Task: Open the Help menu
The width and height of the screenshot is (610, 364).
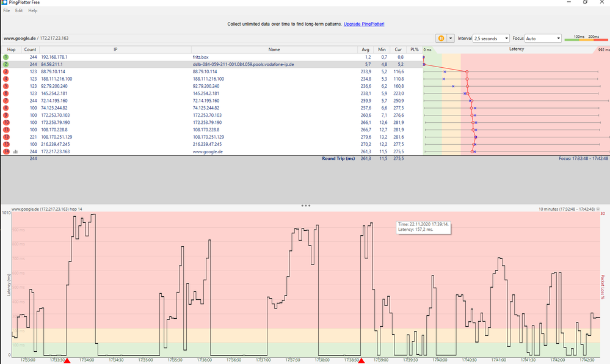Action: [33, 10]
